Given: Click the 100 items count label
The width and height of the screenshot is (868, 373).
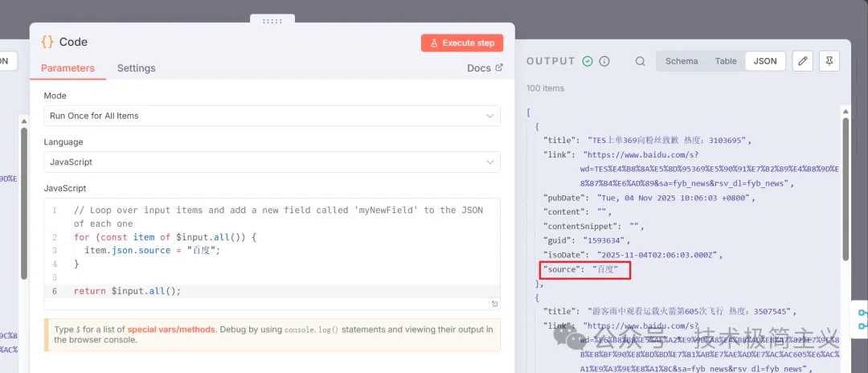Looking at the screenshot, I should pos(545,88).
